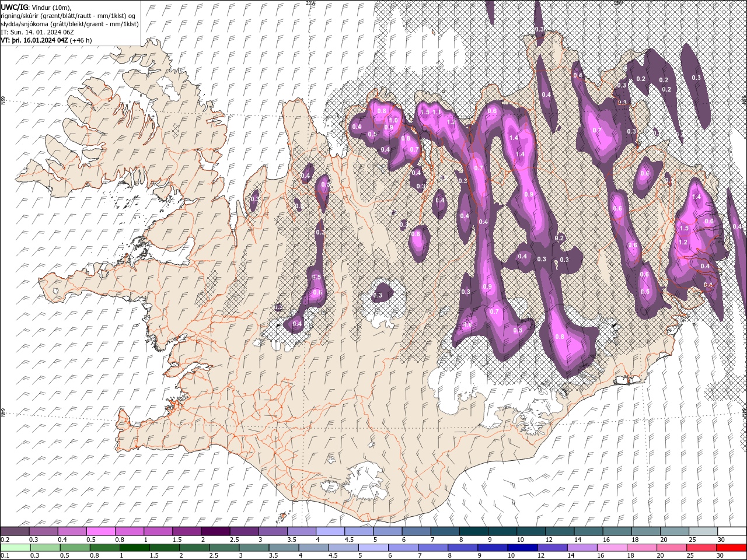This screenshot has width=747, height=560.
Task: Click the pale green 0.1 legend swatch
Action: pyautogui.click(x=15, y=548)
